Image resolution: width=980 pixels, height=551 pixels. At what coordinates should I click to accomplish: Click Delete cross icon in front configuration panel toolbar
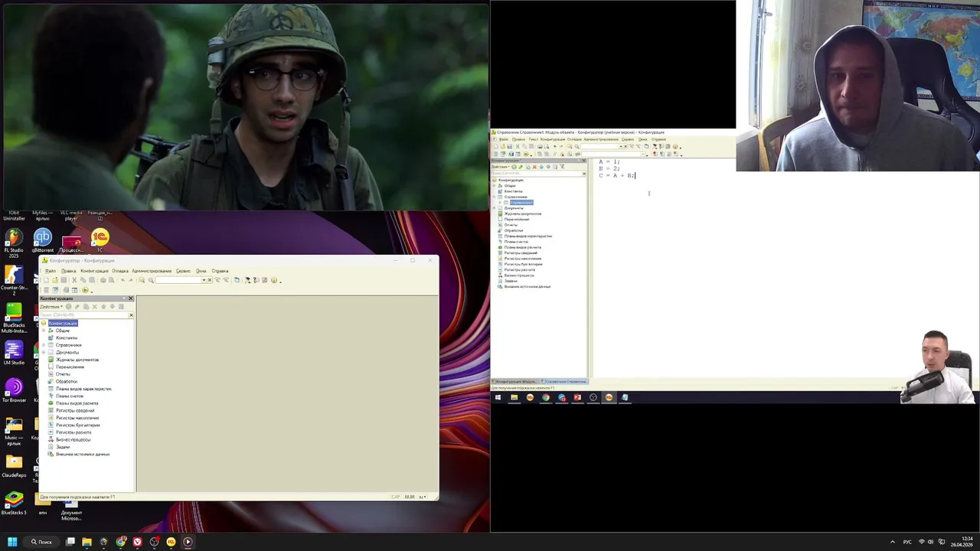tap(95, 306)
